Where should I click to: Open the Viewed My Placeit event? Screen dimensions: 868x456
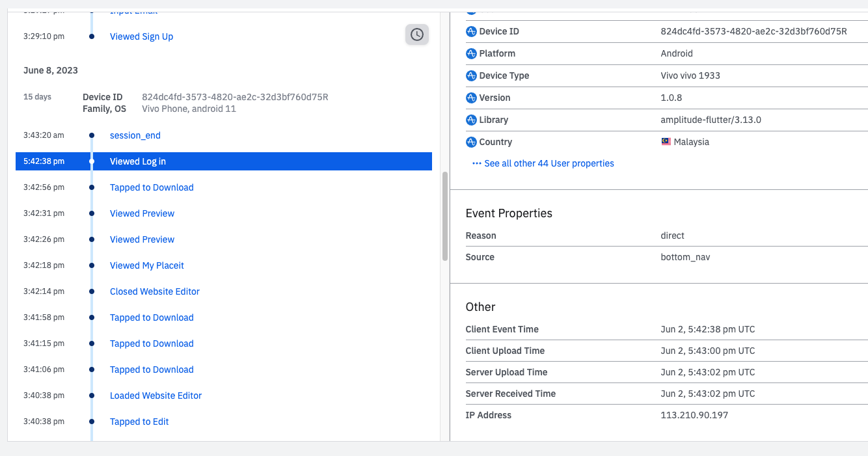[x=147, y=265]
